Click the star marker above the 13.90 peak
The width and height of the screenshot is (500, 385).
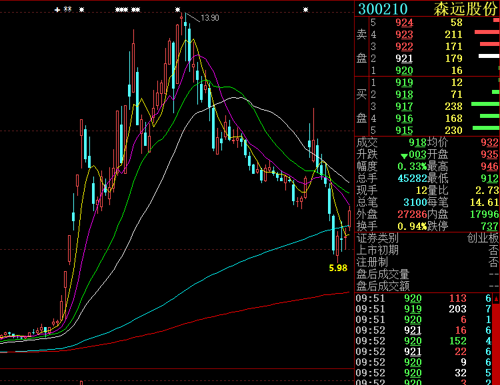click(178, 10)
